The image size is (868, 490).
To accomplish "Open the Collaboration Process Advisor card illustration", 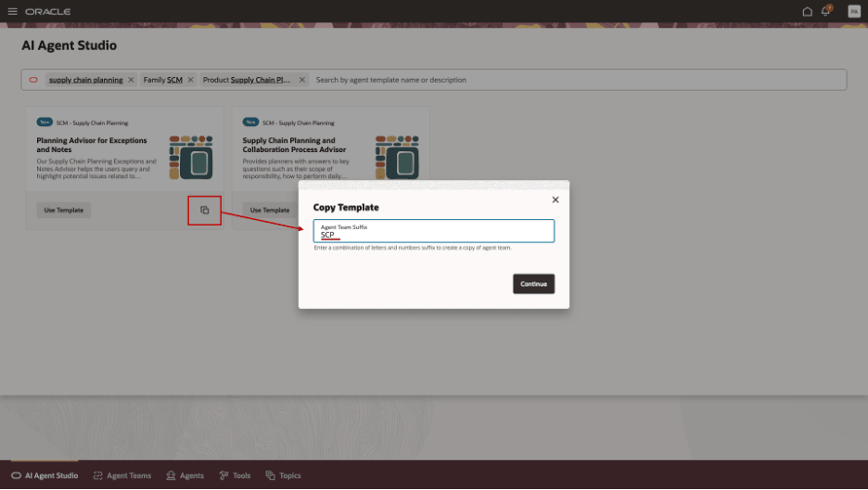I will [x=397, y=157].
